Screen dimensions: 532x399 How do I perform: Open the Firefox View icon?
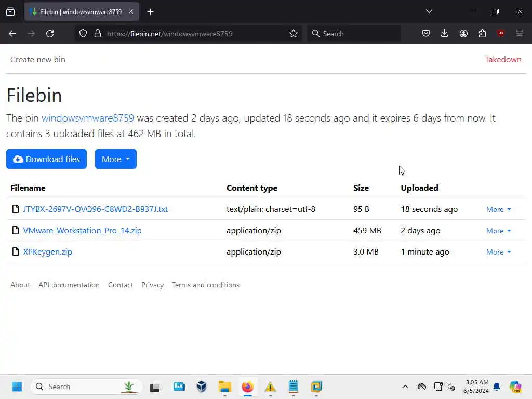click(x=10, y=12)
